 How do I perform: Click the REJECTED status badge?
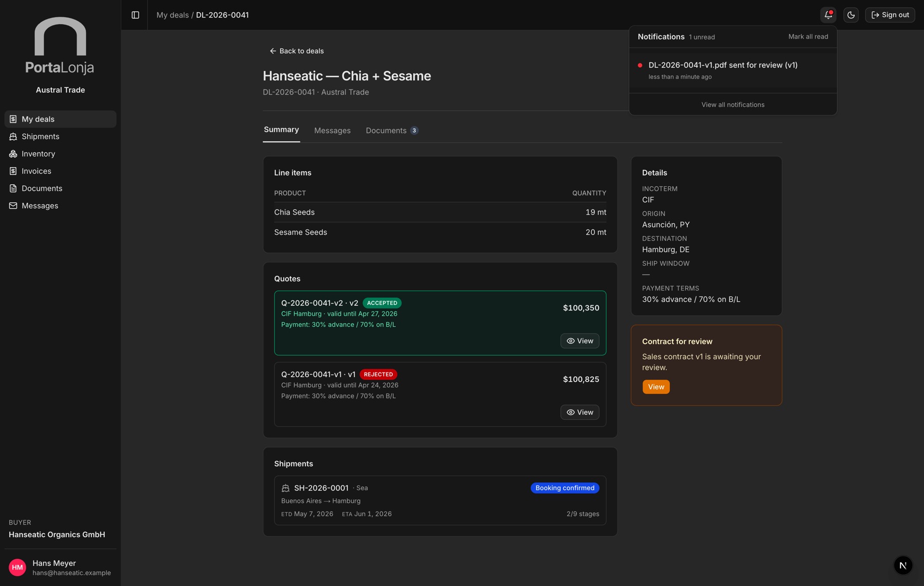pos(378,375)
